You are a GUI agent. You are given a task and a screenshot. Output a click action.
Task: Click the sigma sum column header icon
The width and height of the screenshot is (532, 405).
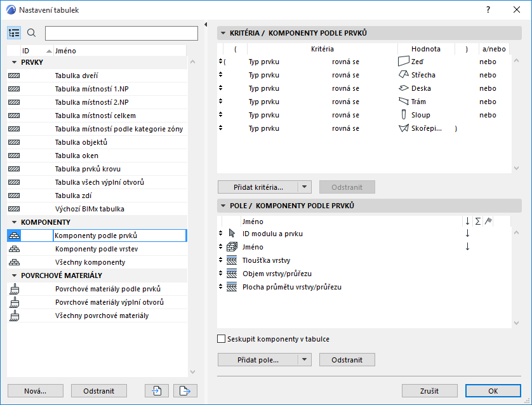pyautogui.click(x=477, y=221)
